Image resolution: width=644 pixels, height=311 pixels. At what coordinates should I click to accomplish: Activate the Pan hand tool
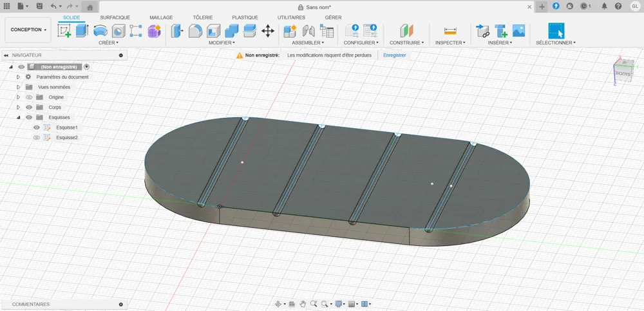[303, 304]
